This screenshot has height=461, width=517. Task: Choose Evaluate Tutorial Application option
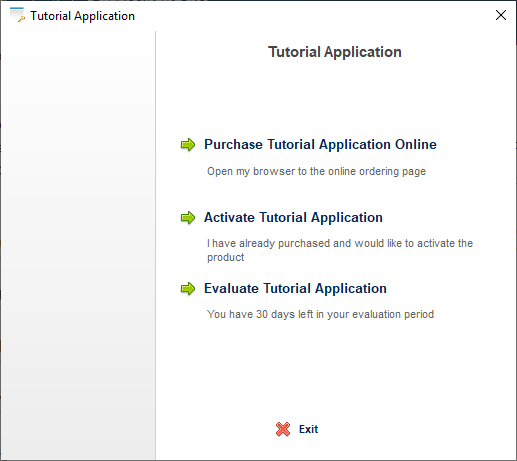(295, 288)
